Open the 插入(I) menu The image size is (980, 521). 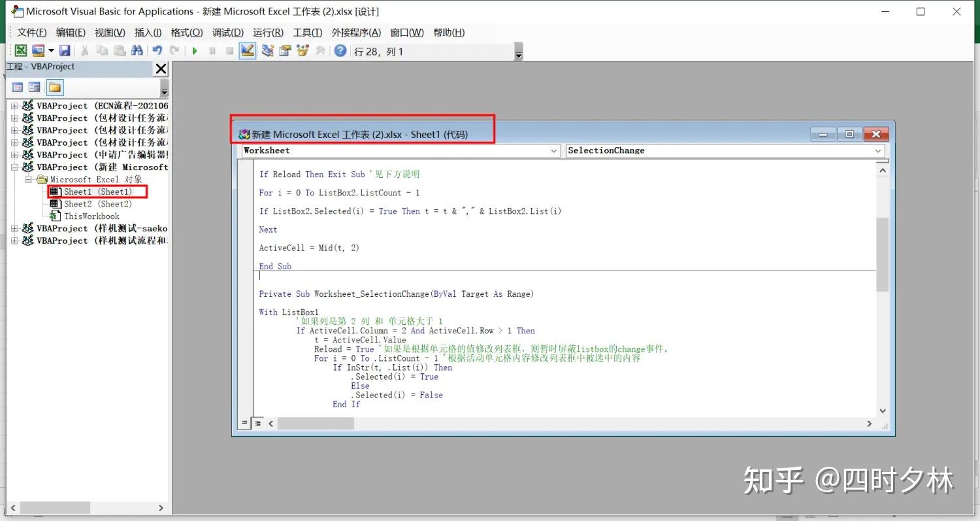point(148,32)
